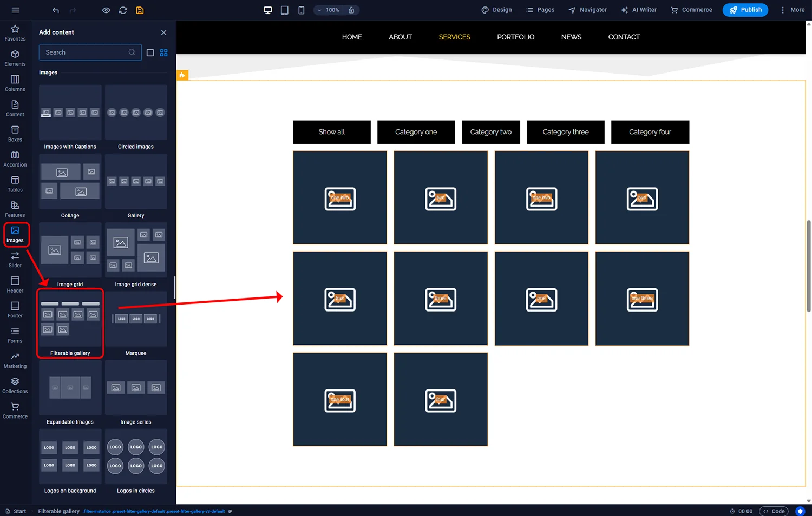812x516 pixels.
Task: Switch the content panel to list view
Action: point(150,52)
